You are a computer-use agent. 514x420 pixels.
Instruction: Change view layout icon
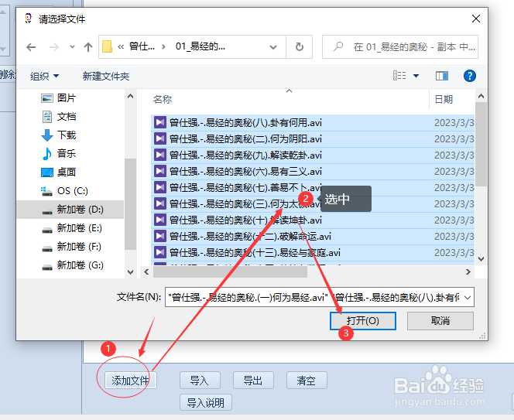point(399,76)
